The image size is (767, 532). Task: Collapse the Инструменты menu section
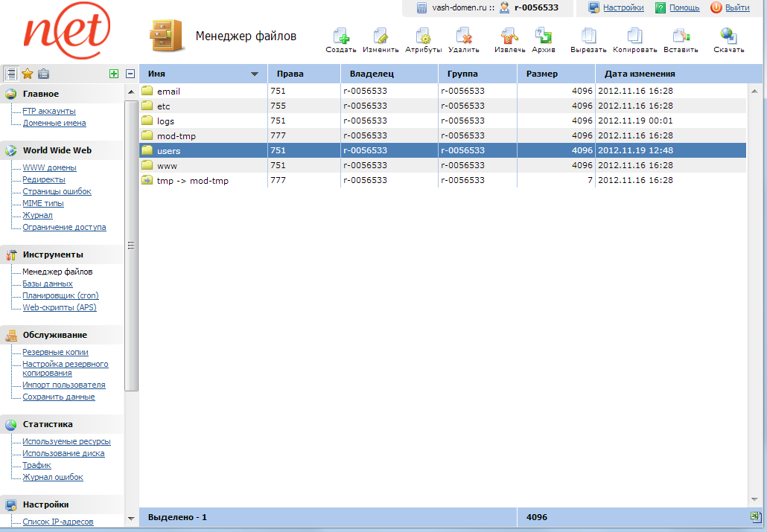[x=52, y=254]
